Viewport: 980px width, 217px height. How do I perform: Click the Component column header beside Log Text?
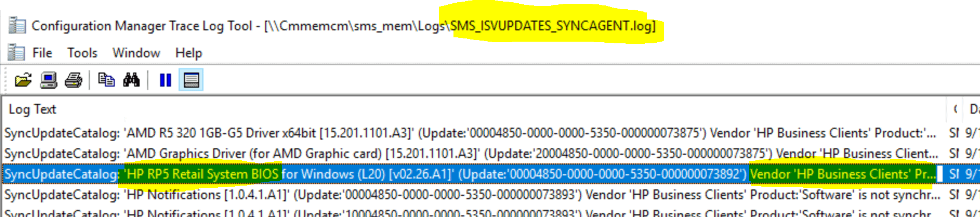[956, 109]
